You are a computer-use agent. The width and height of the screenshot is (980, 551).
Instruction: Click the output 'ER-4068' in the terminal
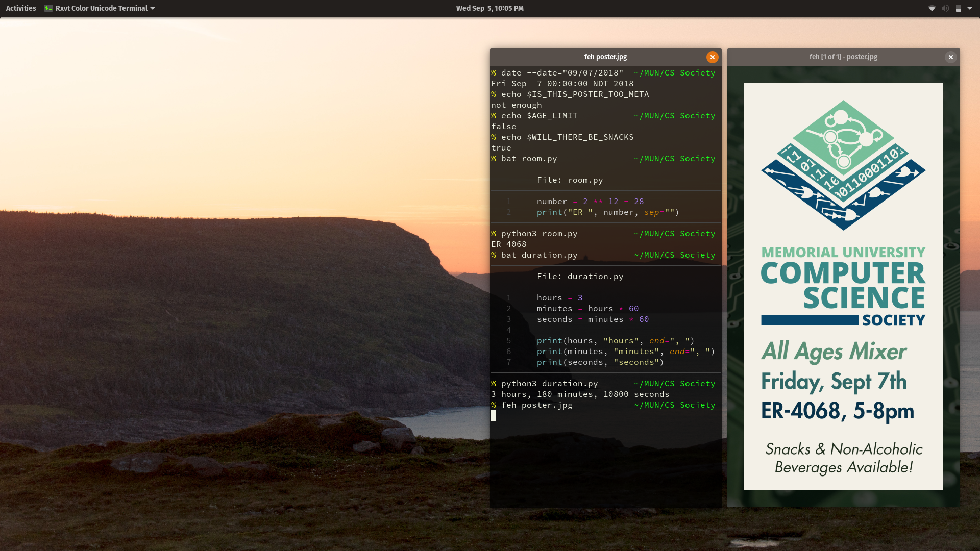[509, 244]
